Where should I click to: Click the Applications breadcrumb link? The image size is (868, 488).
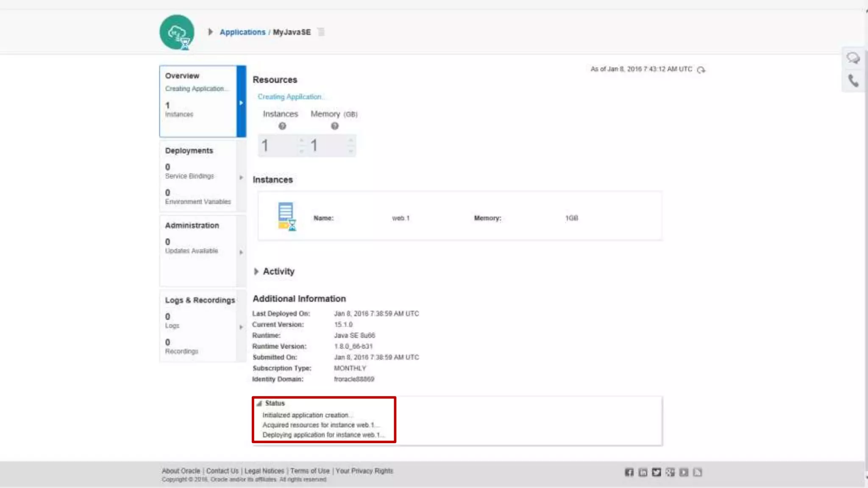click(242, 32)
